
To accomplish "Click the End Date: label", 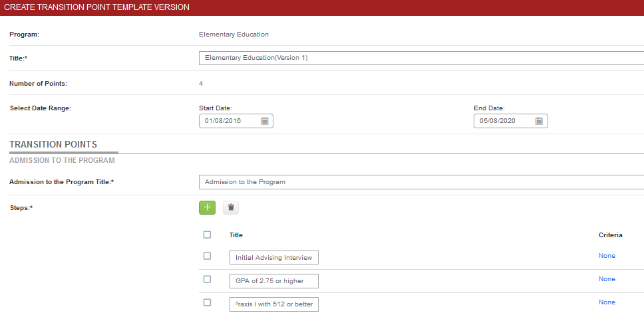I will [489, 108].
